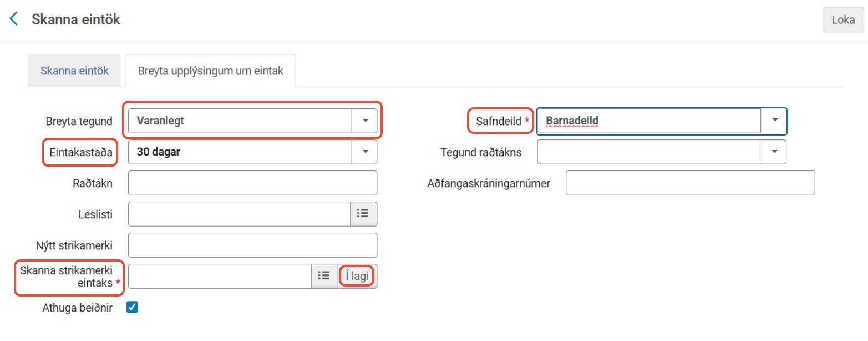Image resolution: width=868 pixels, height=341 pixels.
Task: Expand the Eintakastaða dropdown arrow
Action: click(x=364, y=152)
